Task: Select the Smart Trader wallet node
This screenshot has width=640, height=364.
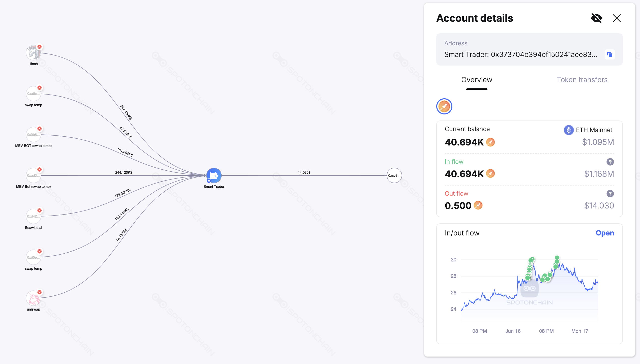Action: 214,175
